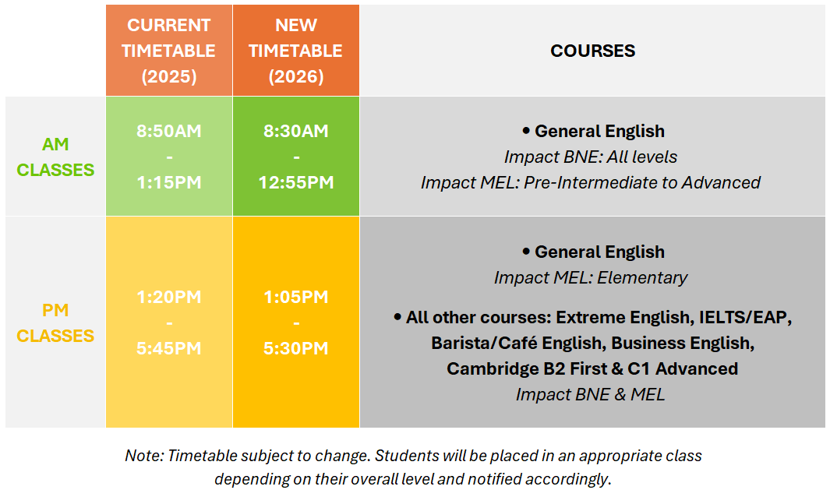
Task: Click the 12:55PM end time text
Action: coord(296,182)
